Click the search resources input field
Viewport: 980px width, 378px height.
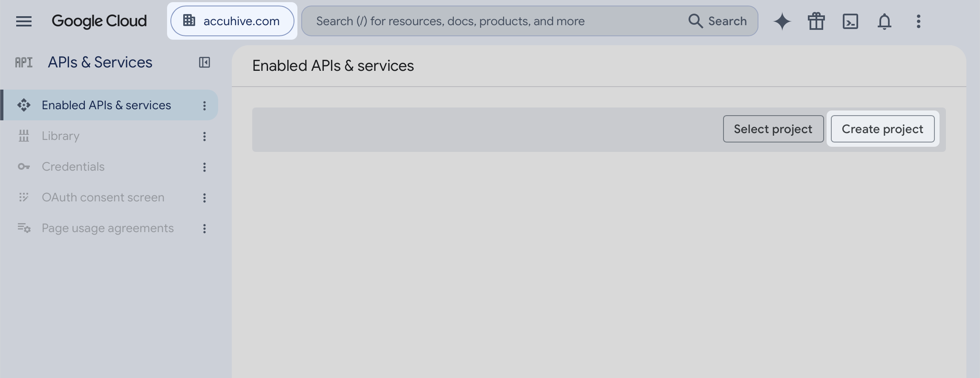point(494,21)
